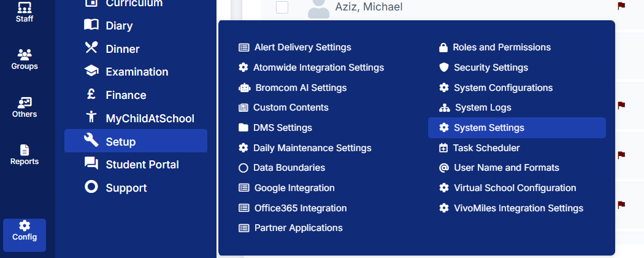Open Alert Delivery Settings
Image resolution: width=644 pixels, height=258 pixels.
point(302,47)
